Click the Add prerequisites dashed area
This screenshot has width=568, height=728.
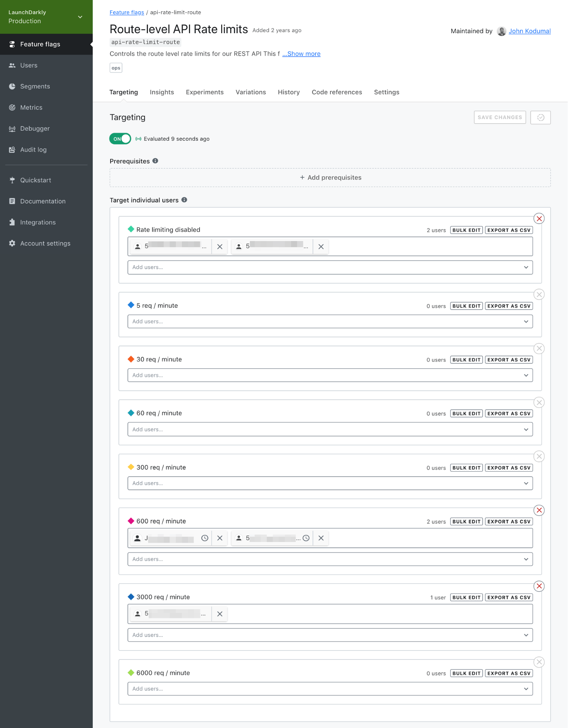pos(330,177)
